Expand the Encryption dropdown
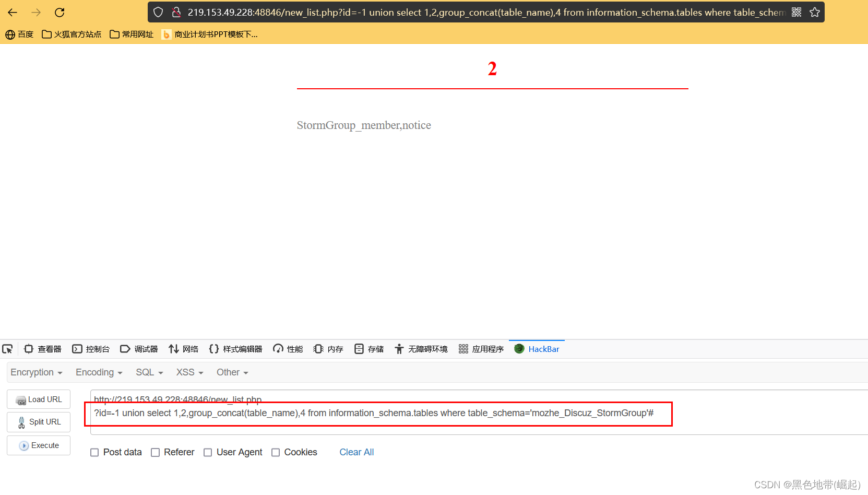The width and height of the screenshot is (868, 495). (x=37, y=372)
